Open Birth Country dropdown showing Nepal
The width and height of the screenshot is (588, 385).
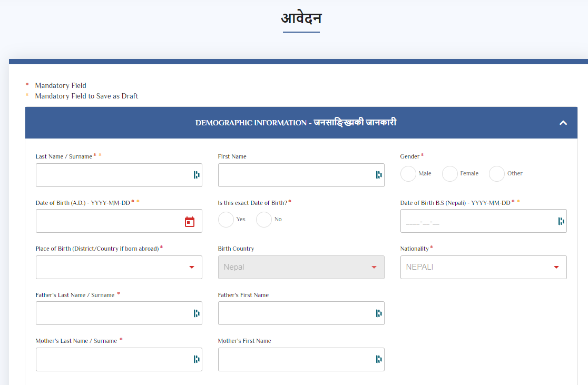(301, 268)
